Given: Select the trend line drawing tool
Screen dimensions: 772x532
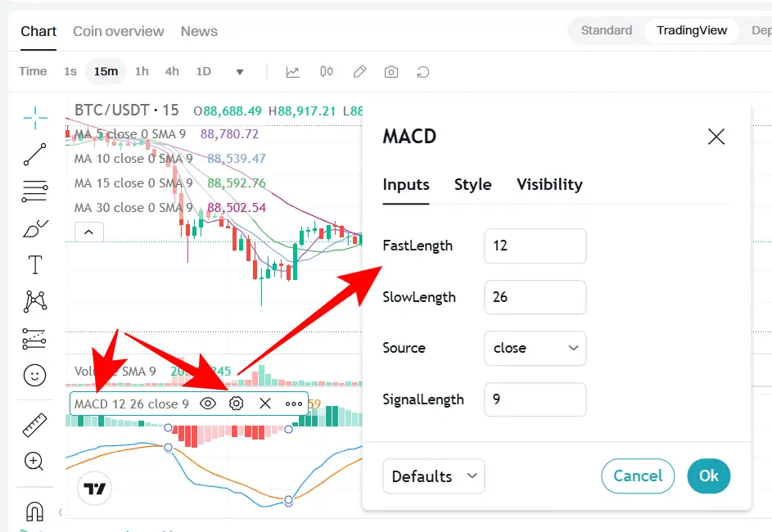Looking at the screenshot, I should pyautogui.click(x=35, y=154).
